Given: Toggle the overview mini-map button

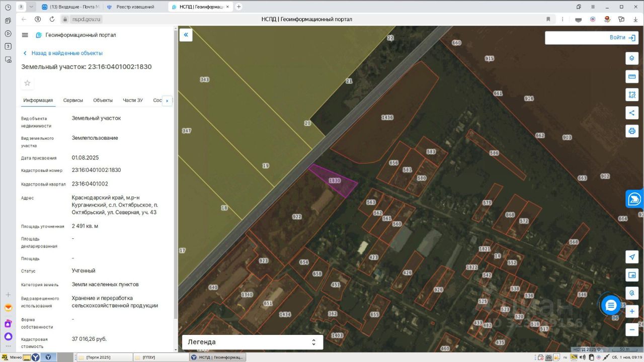Looking at the screenshot, I should coord(632,275).
